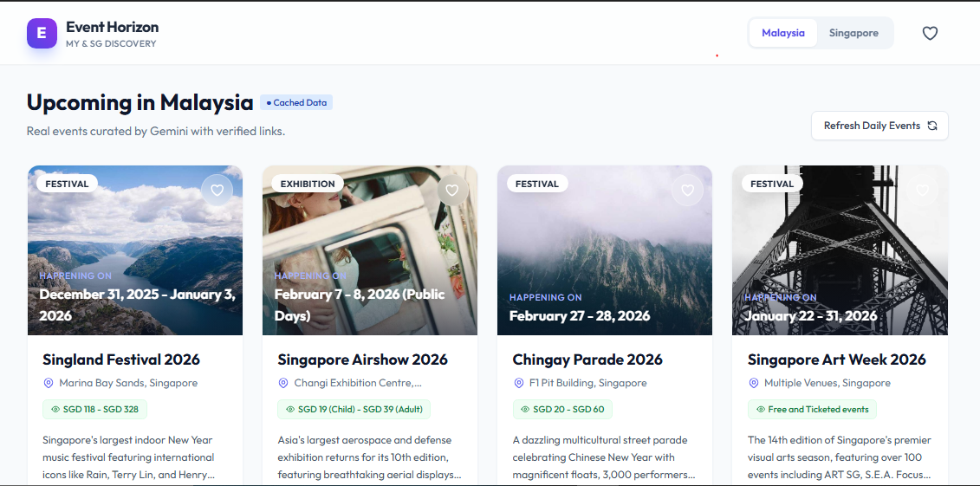Open Chingay Parade 2026 title

(x=587, y=360)
